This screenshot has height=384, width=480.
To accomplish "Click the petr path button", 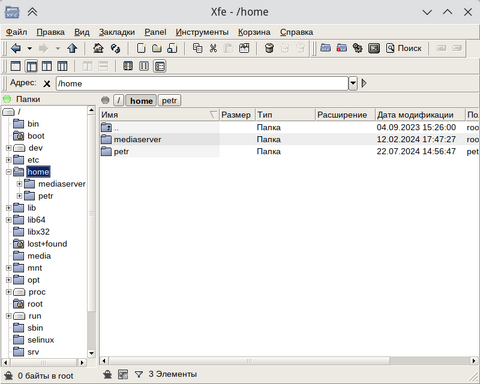I will click(x=169, y=100).
